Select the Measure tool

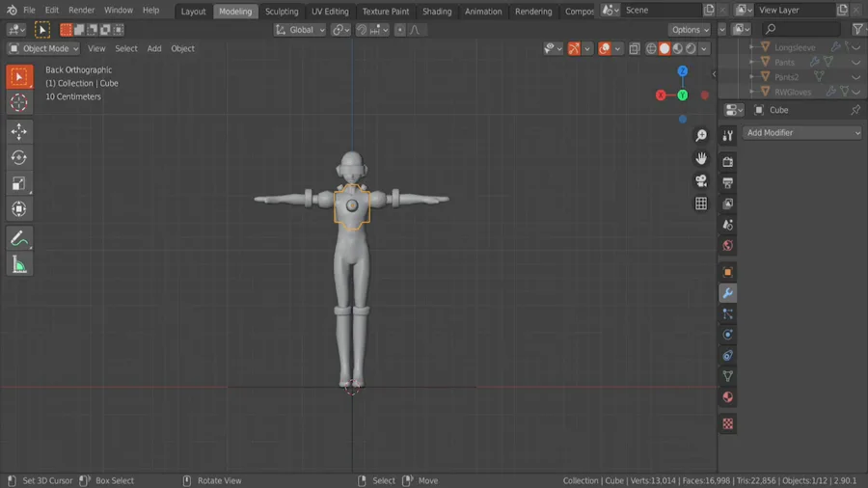(x=19, y=264)
